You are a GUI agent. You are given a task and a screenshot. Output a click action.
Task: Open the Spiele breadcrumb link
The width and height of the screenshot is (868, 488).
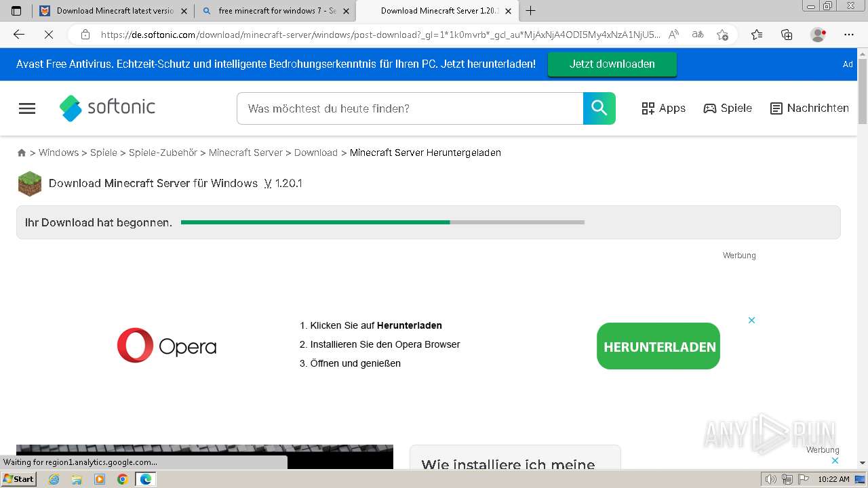[x=104, y=152]
